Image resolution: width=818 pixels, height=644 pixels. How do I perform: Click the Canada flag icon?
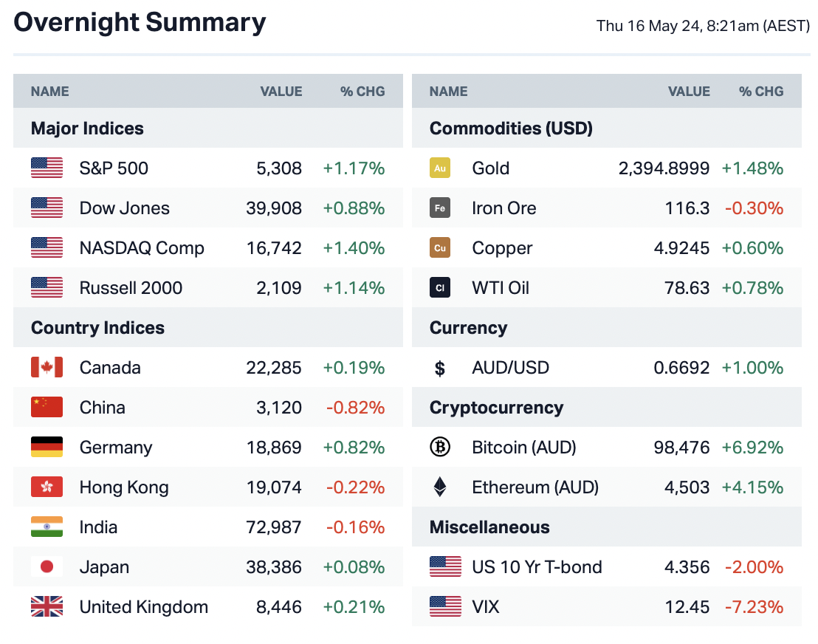(x=47, y=368)
